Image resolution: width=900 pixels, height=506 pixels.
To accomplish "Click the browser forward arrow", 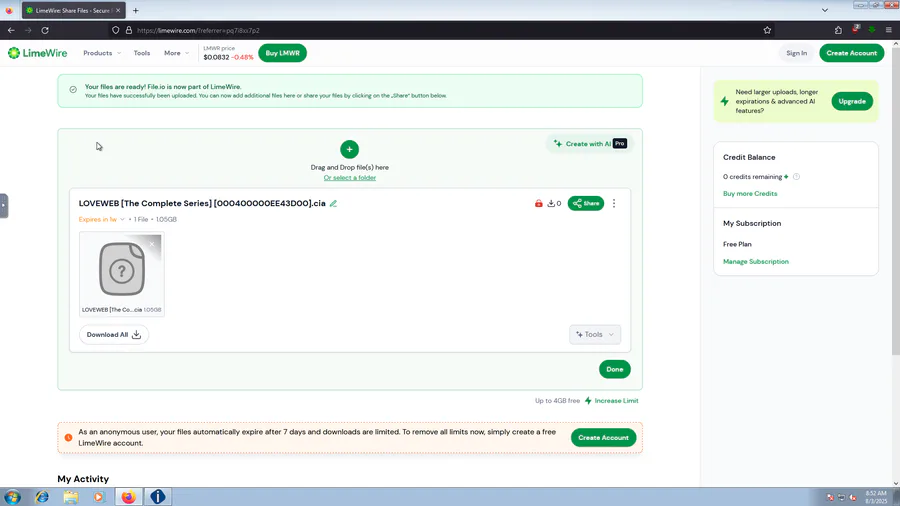I will click(x=28, y=30).
